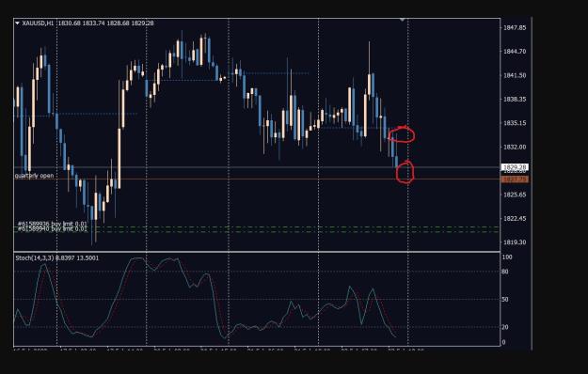
Task: Click the triangle beside XAUUSD,H1 title
Action: pyautogui.click(x=17, y=23)
